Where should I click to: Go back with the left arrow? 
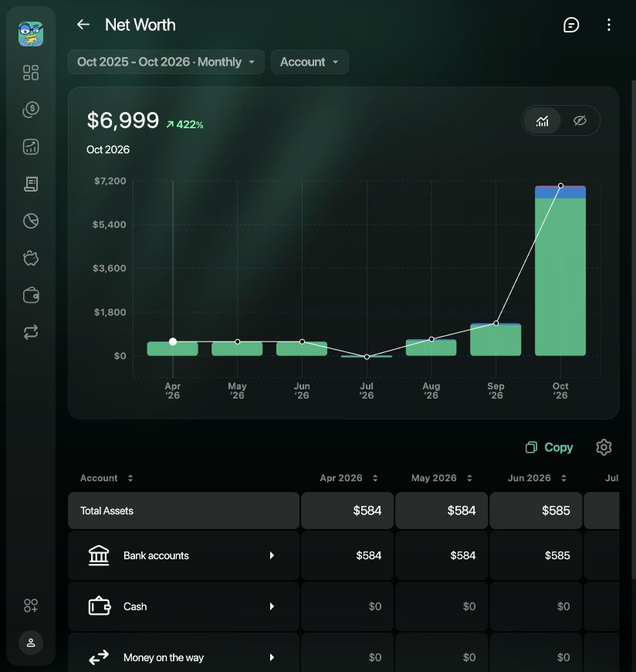pos(83,25)
